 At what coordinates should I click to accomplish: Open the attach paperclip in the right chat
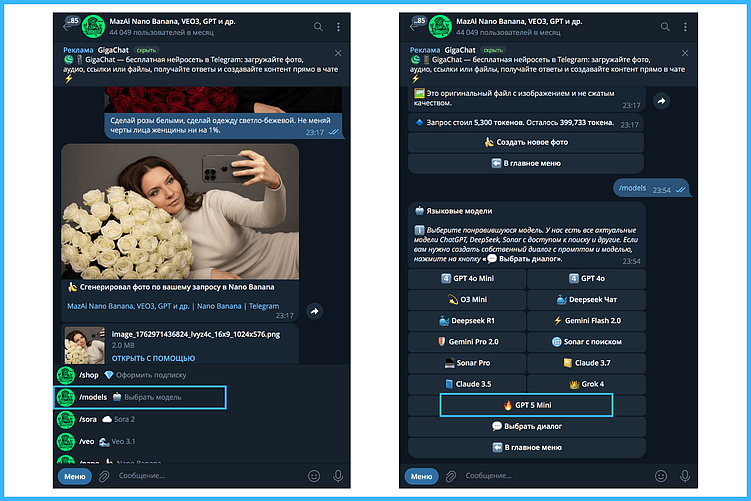coord(451,476)
